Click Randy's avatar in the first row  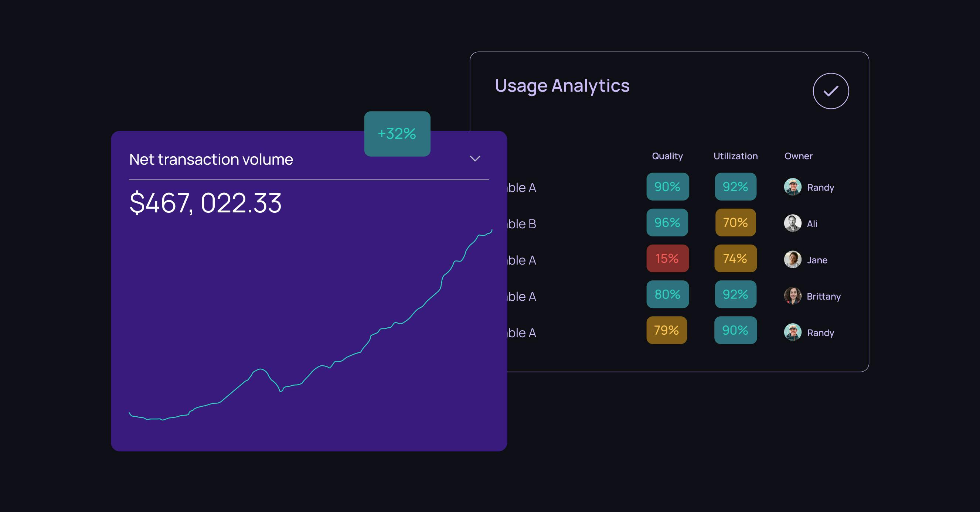tap(792, 187)
